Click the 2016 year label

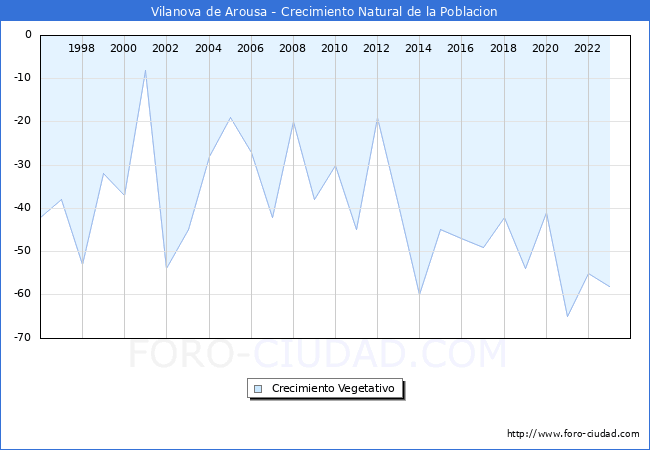click(x=460, y=48)
